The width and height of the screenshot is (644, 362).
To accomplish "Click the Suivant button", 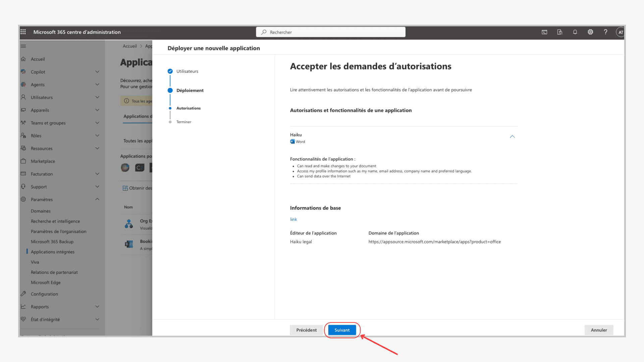I will point(342,330).
